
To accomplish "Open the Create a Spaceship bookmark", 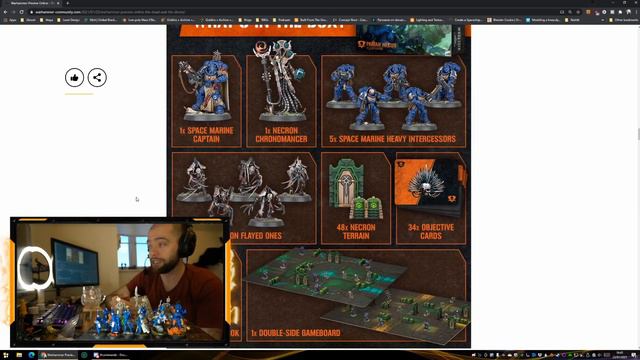I will click(x=467, y=20).
